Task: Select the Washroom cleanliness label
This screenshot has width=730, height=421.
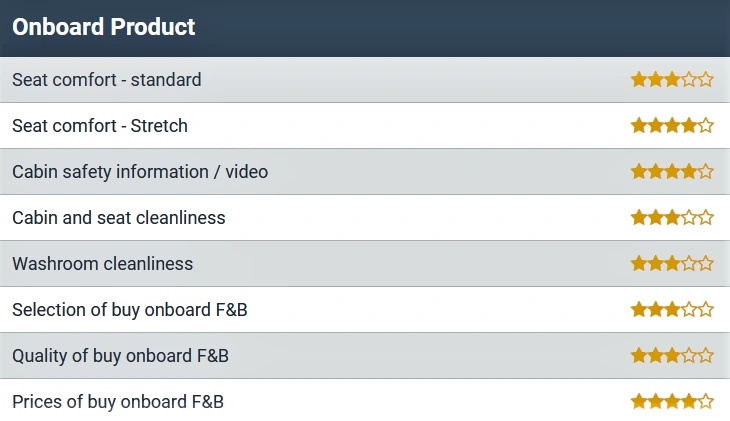Action: click(x=102, y=264)
